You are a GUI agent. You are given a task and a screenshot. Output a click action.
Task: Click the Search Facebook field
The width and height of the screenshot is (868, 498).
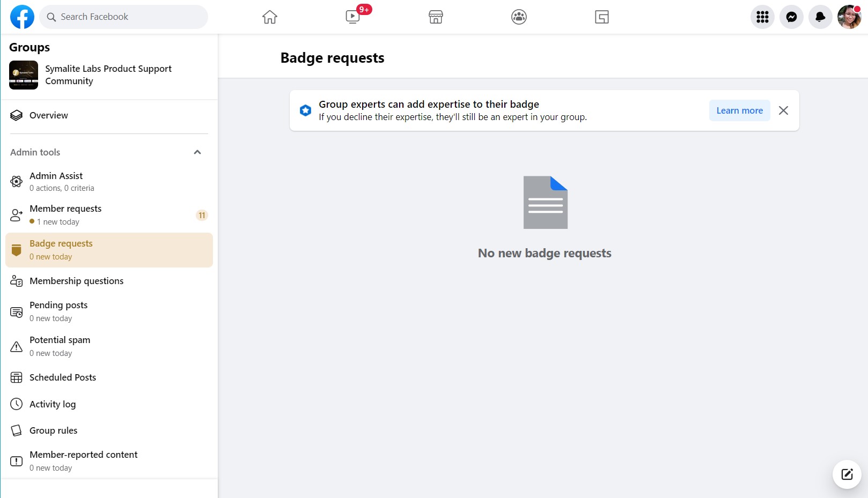[123, 17]
